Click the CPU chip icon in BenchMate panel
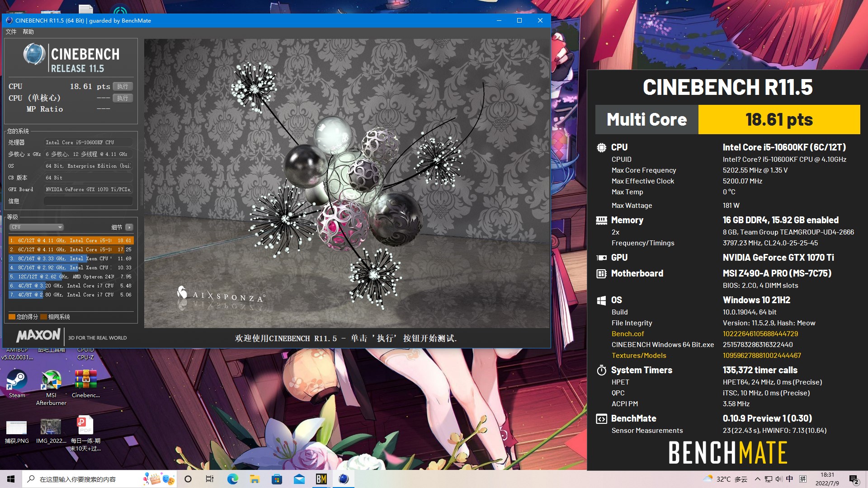The image size is (868, 488). pos(601,147)
